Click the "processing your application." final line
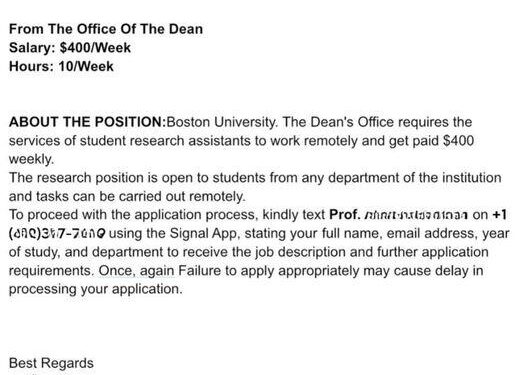Screen dimensions: 521x375 click(x=96, y=289)
